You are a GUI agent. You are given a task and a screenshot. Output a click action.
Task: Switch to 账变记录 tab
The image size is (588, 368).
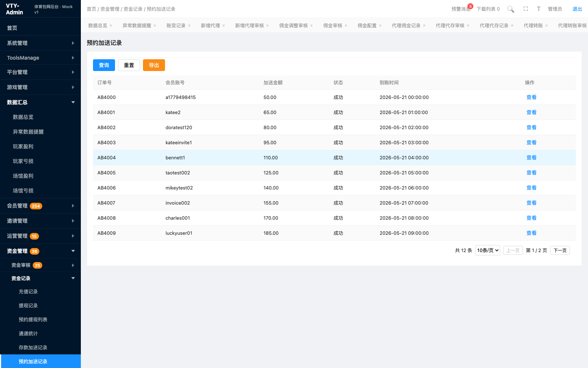(x=176, y=26)
